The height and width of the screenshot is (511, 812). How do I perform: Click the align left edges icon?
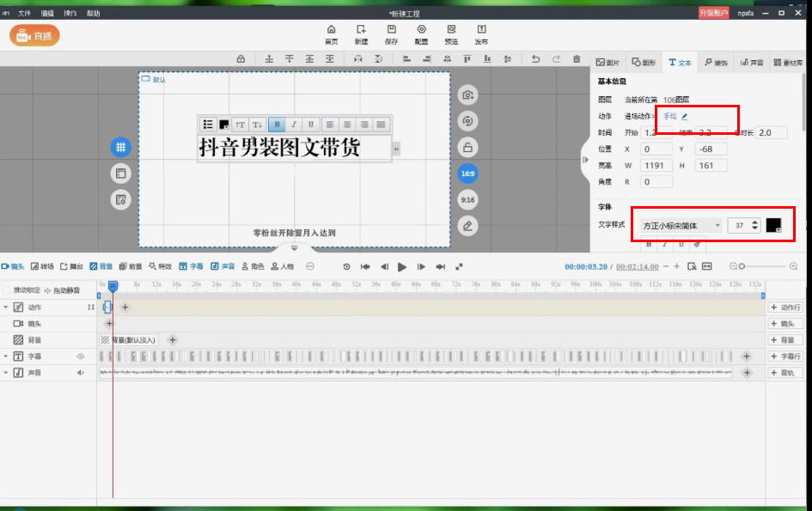pyautogui.click(x=406, y=59)
